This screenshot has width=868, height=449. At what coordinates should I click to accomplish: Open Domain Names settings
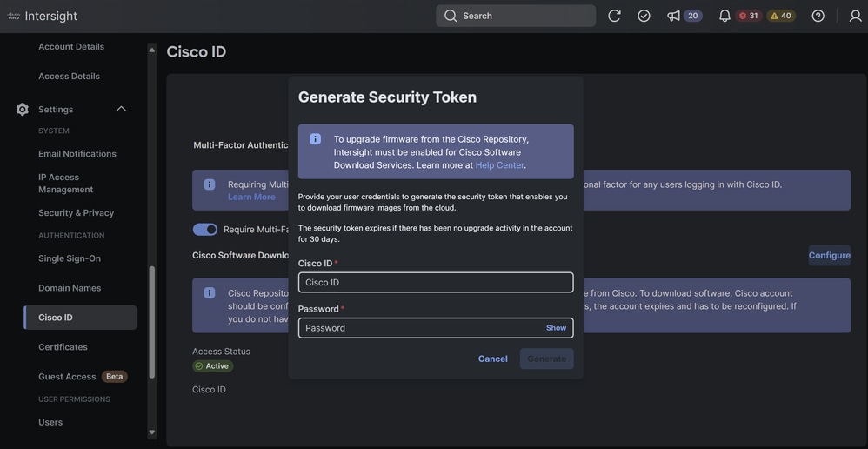70,288
